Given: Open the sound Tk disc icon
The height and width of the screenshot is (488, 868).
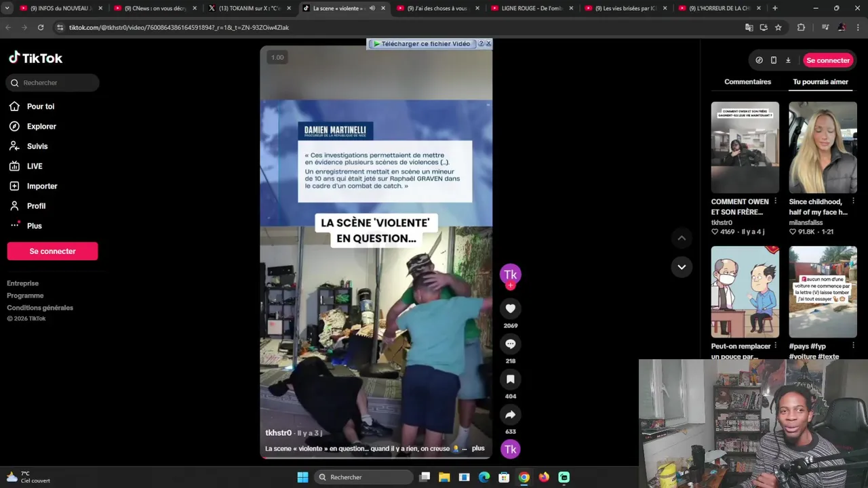Looking at the screenshot, I should tap(511, 449).
